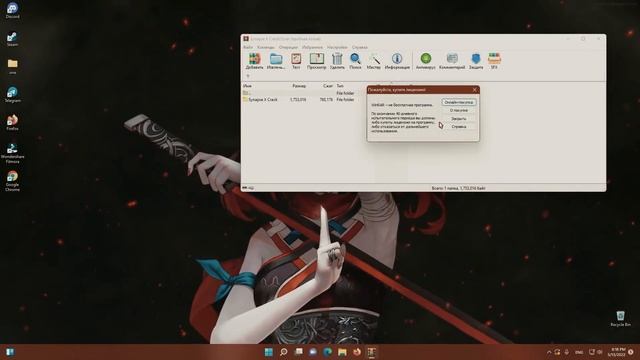Screen dimensions: 640x360
Task: Close the license reminder dialog with X
Action: click(x=474, y=90)
